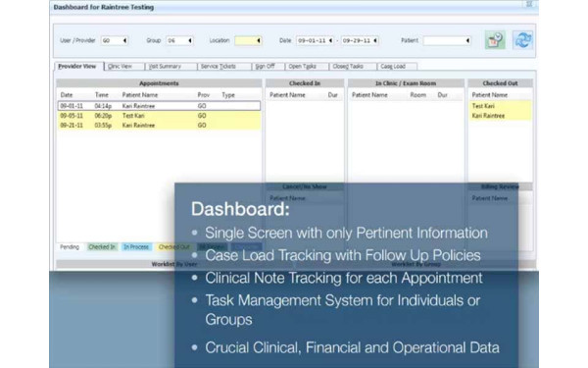Click the Patient Name column header in Appointments

(140, 95)
